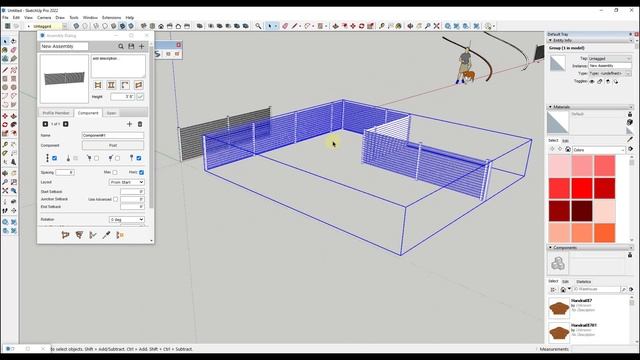Screen dimensions: 640x360
Task: Click the magnifier search icon in top toolbar
Action: point(258,26)
